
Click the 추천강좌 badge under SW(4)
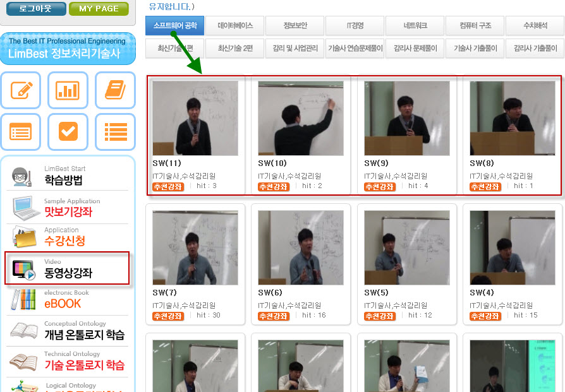[485, 316]
